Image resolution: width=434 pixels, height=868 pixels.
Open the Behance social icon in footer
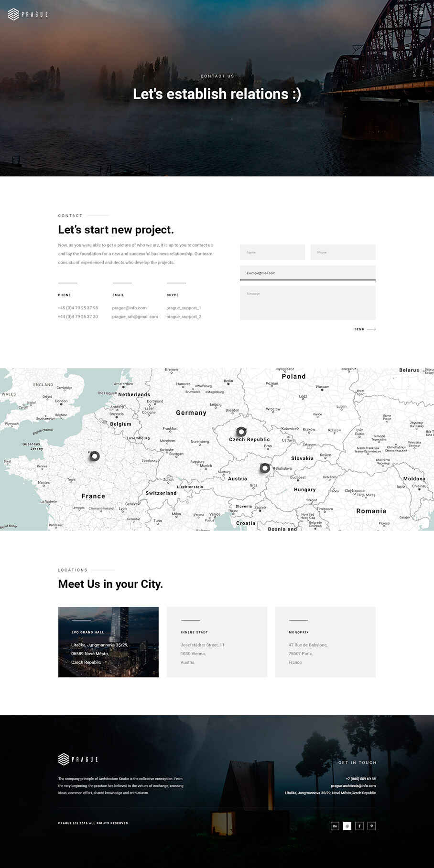[x=335, y=826]
